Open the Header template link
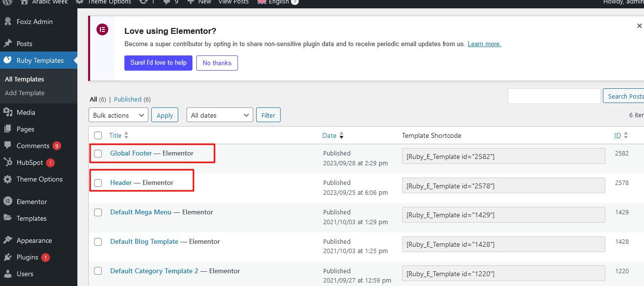This screenshot has height=286, width=644. (x=121, y=182)
